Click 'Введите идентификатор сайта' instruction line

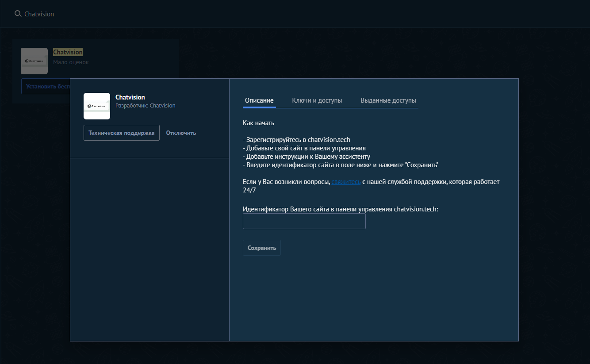[x=341, y=165]
